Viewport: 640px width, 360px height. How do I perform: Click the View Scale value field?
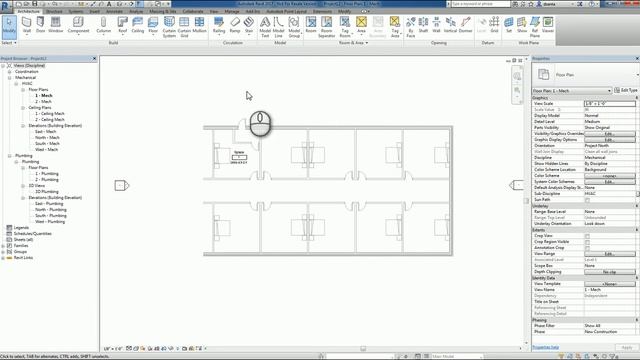[609, 104]
